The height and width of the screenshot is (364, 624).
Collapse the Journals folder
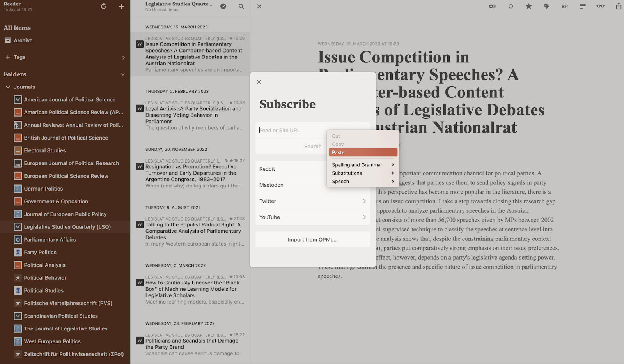point(8,87)
